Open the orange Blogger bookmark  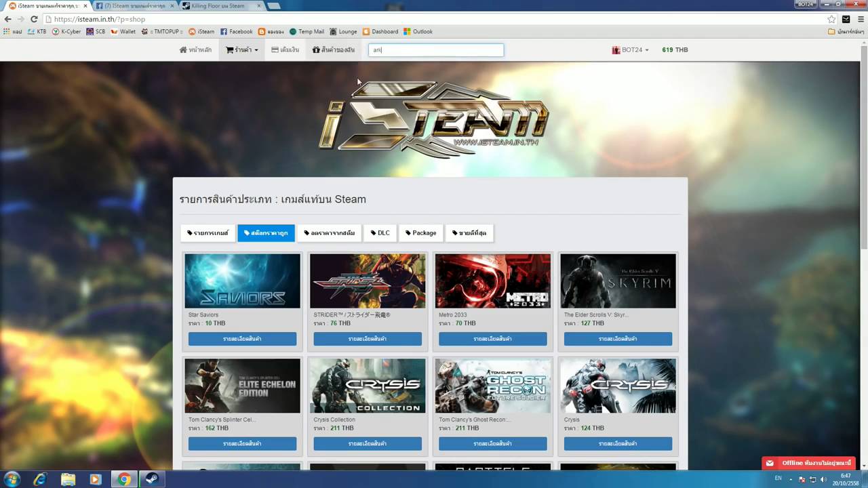pos(271,31)
